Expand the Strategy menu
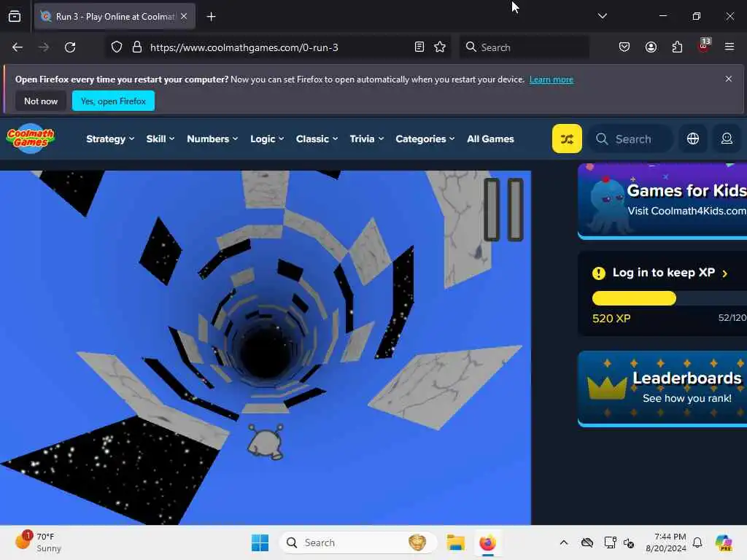The image size is (747, 560). point(110,139)
